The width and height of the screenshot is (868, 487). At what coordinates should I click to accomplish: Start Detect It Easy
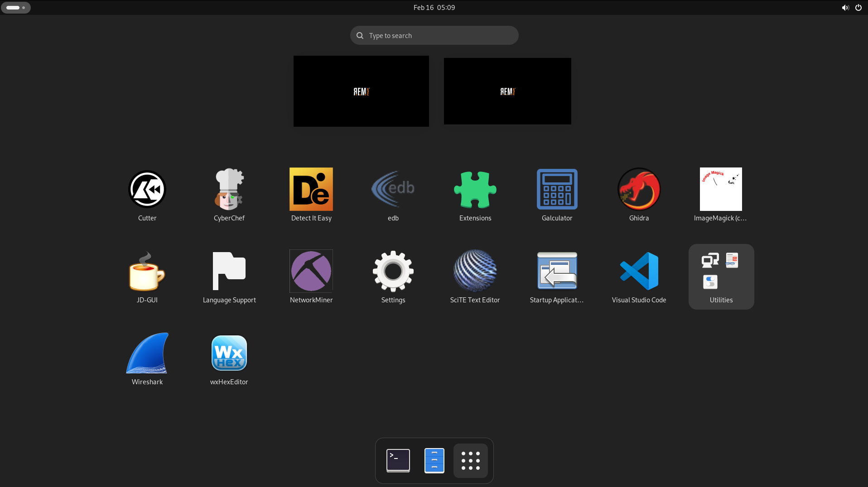[x=311, y=190]
